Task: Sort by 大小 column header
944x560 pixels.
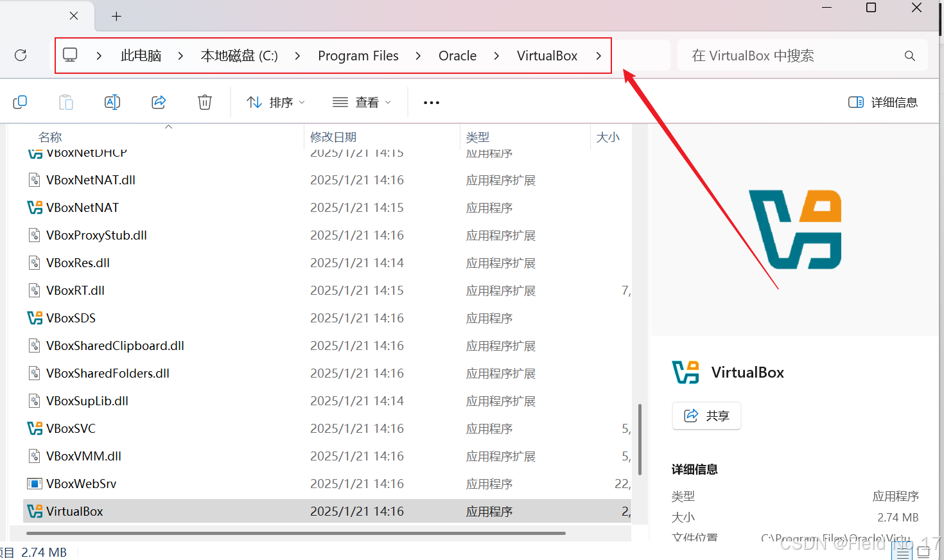Action: (x=607, y=137)
